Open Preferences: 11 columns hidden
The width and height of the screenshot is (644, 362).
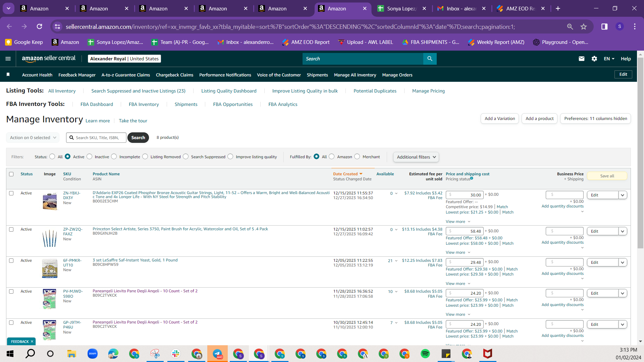[595, 119]
